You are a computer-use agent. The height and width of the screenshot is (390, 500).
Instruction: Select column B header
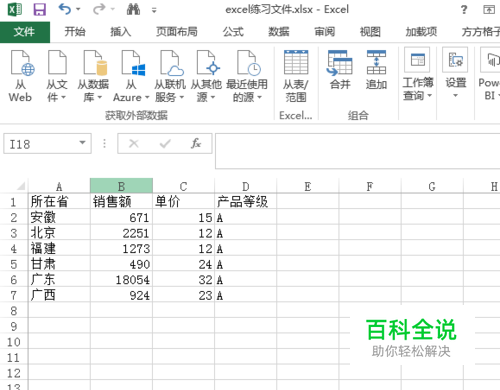[121, 186]
